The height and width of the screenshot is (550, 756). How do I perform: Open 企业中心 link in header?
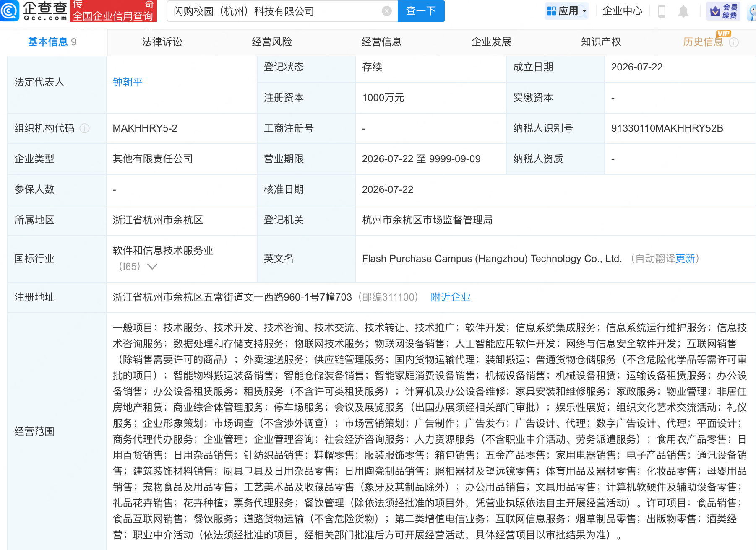pos(622,11)
